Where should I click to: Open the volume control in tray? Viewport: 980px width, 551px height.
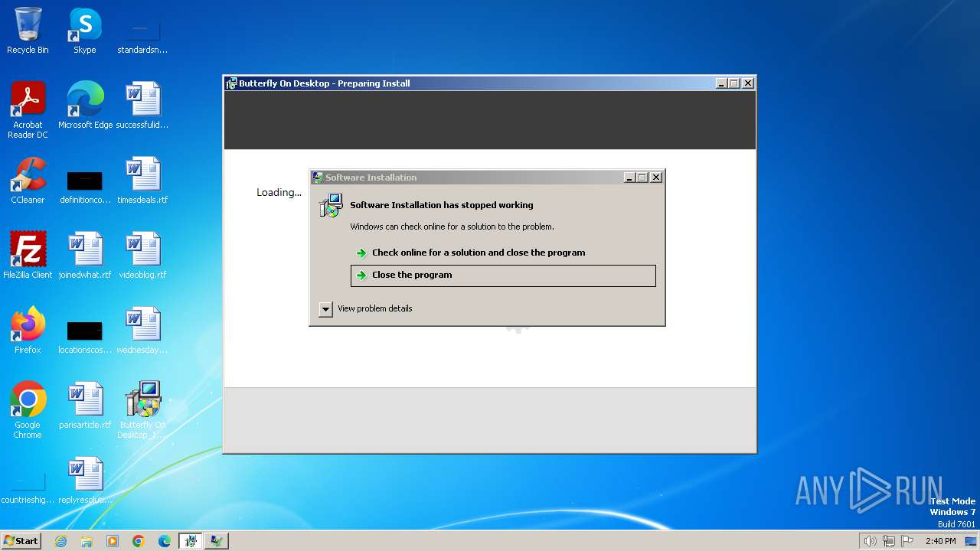[x=870, y=541]
